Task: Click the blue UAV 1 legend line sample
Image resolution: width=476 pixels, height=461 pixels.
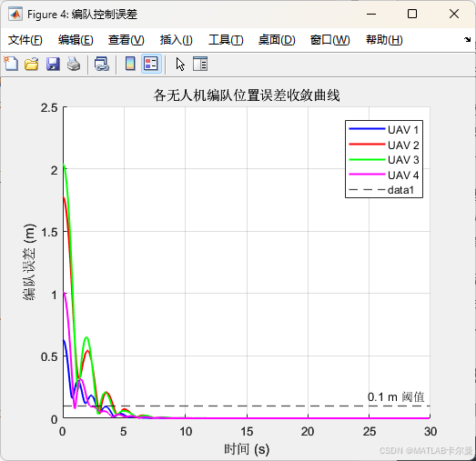Action: pyautogui.click(x=367, y=129)
